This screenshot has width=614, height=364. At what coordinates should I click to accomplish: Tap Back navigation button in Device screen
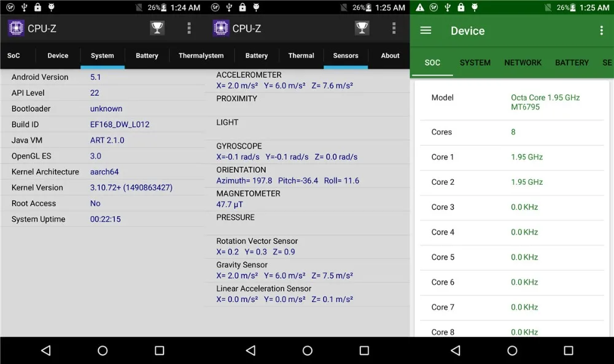(x=456, y=350)
